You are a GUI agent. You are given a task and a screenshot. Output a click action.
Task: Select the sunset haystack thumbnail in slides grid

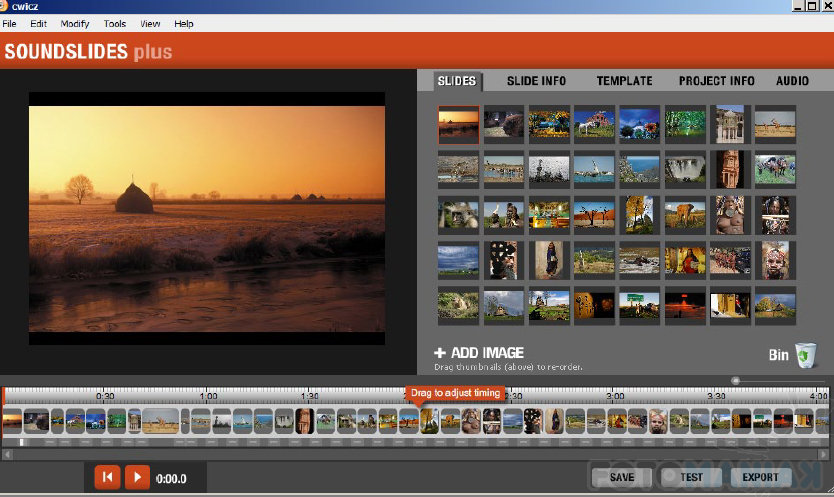pos(458,125)
